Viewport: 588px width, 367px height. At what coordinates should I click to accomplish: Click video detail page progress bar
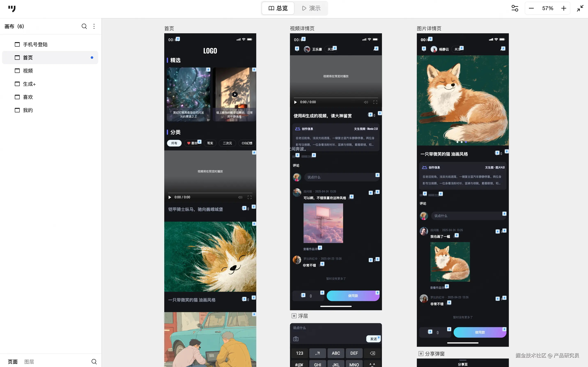pyautogui.click(x=336, y=98)
